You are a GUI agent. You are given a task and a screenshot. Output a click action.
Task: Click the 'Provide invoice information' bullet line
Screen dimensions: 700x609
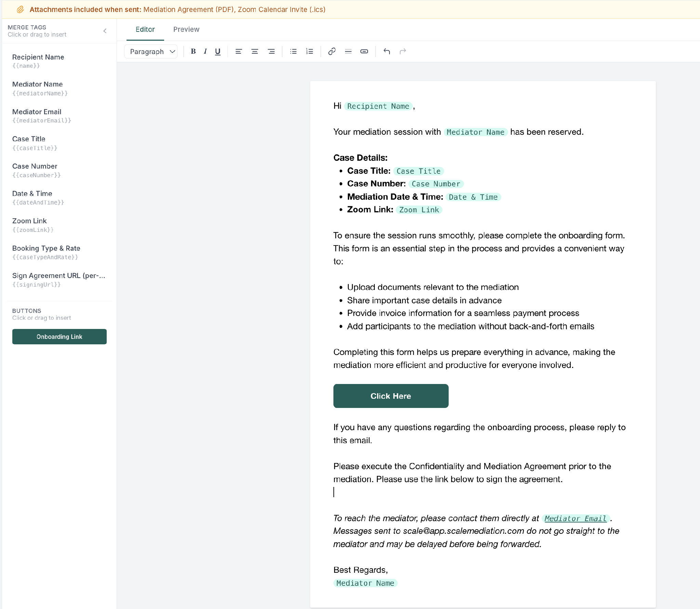pyautogui.click(x=463, y=313)
